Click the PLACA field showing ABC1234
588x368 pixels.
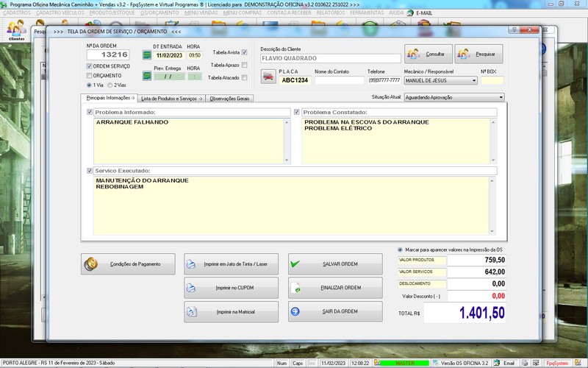pos(295,80)
